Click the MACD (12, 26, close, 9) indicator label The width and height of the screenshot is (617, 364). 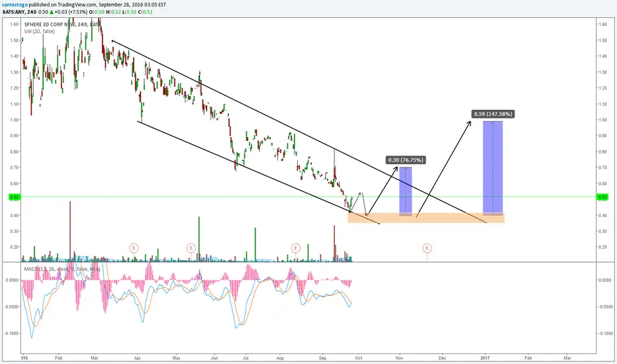click(x=62, y=269)
